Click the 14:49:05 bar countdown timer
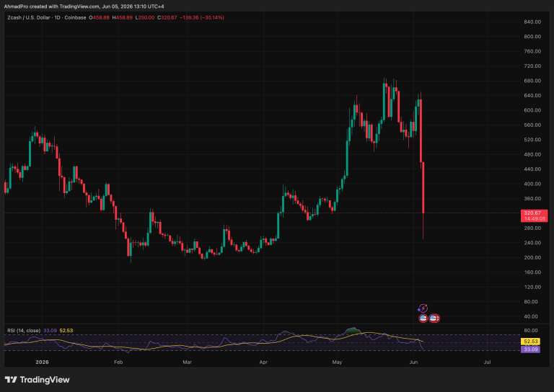554x392 pixels. click(x=535, y=219)
